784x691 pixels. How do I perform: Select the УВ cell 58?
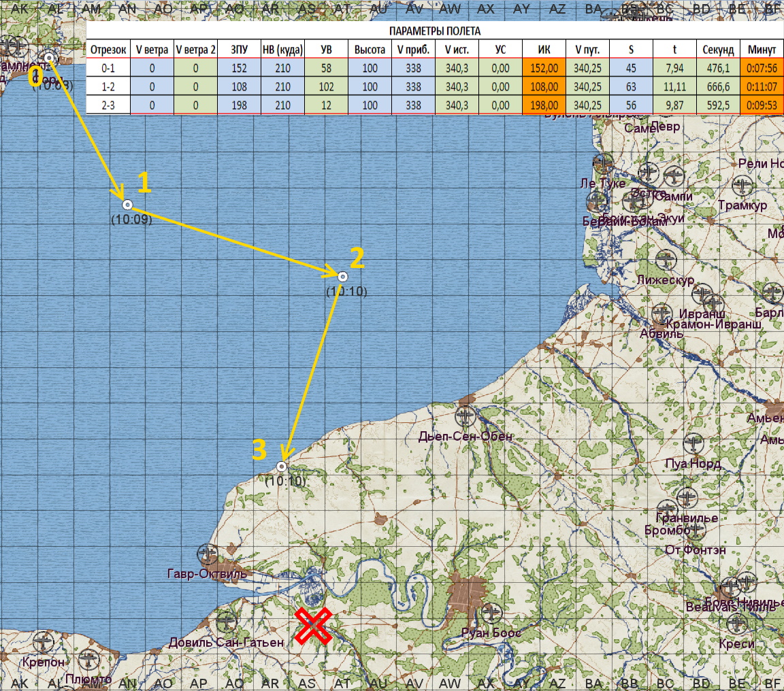[326, 68]
